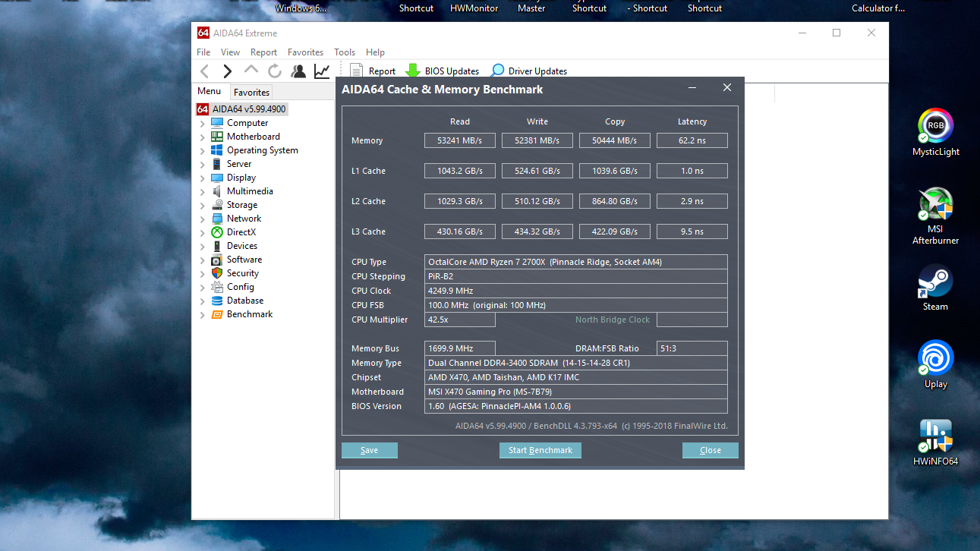This screenshot has width=980, height=551.
Task: Select the Network icon in tree
Action: click(217, 219)
